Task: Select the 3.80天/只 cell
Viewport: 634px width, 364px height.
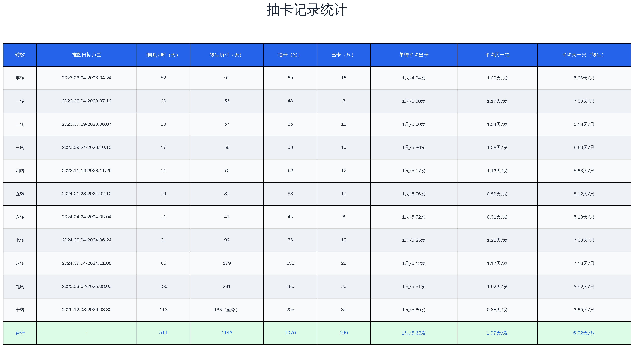Action: tap(584, 310)
